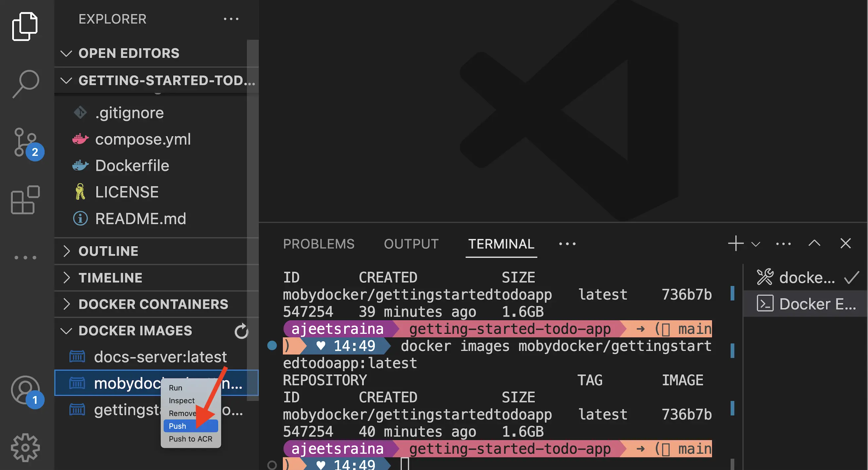Select the docs-server:latest Docker image
The width and height of the screenshot is (868, 470).
tap(161, 357)
